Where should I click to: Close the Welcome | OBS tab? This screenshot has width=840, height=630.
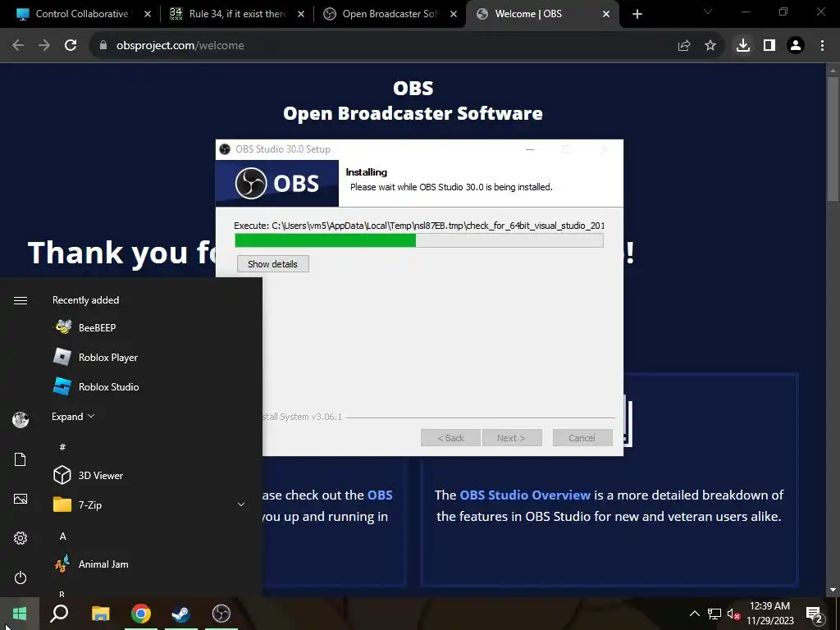tap(606, 14)
